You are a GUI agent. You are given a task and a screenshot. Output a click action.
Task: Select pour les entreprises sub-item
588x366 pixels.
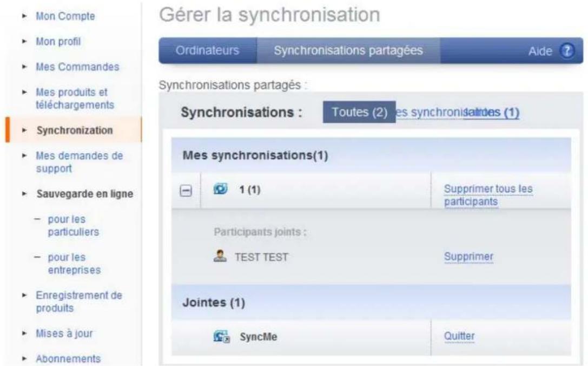pyautogui.click(x=74, y=264)
